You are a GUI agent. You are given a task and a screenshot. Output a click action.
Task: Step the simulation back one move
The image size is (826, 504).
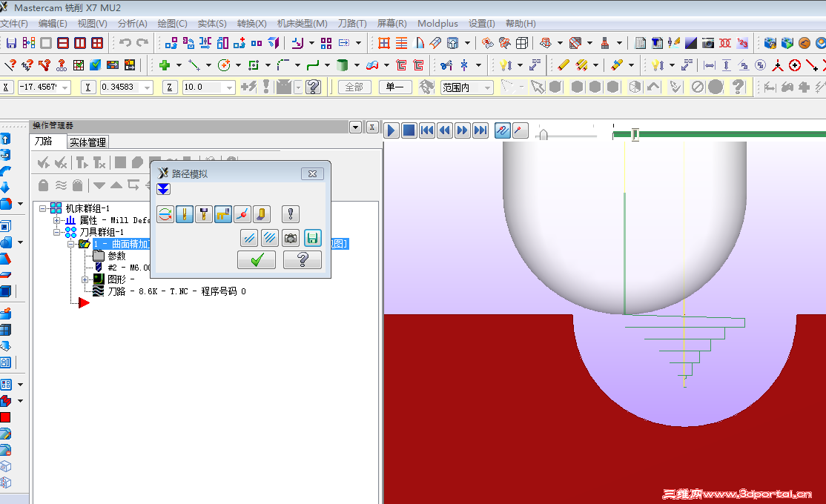click(x=446, y=130)
